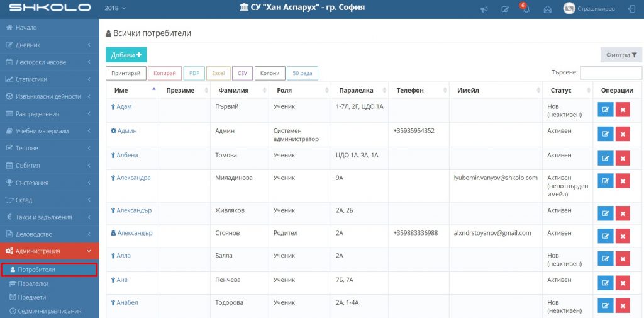The height and width of the screenshot is (318, 644).
Task: Open Потребители under Администрация
Action: coord(49,270)
